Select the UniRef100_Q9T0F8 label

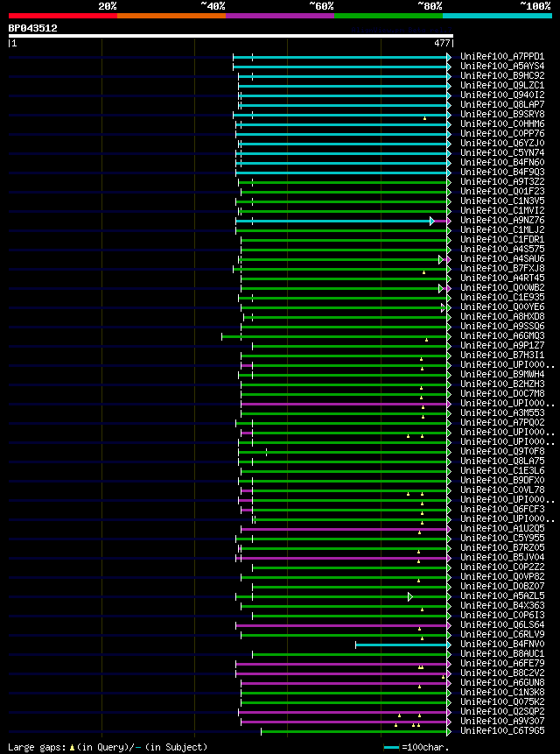[502, 451]
